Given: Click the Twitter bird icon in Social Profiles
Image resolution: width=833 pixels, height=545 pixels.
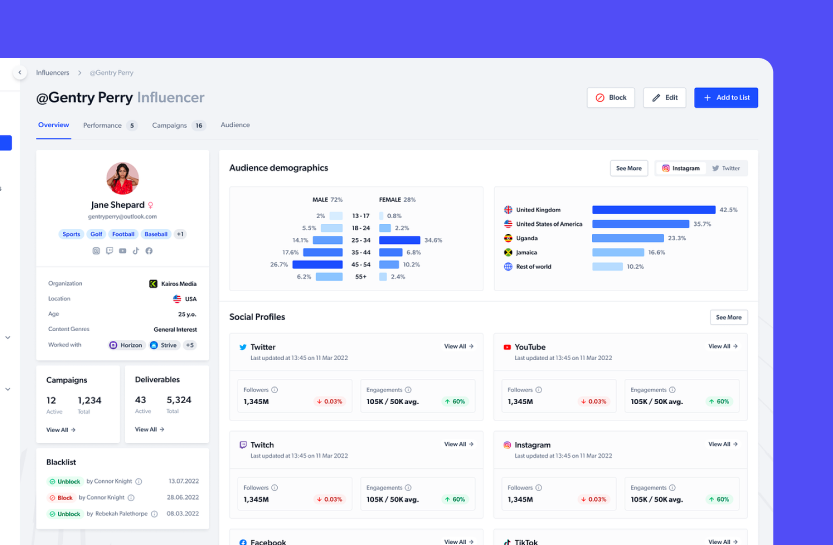Looking at the screenshot, I should coord(243,347).
